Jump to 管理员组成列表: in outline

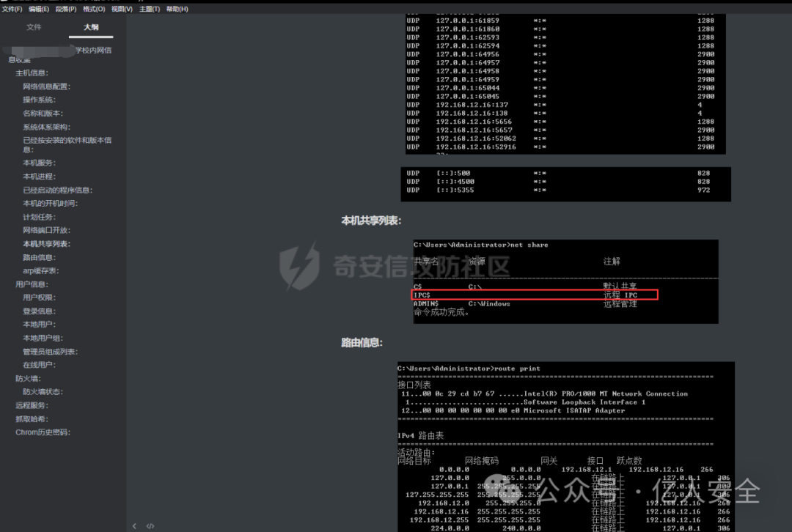50,352
